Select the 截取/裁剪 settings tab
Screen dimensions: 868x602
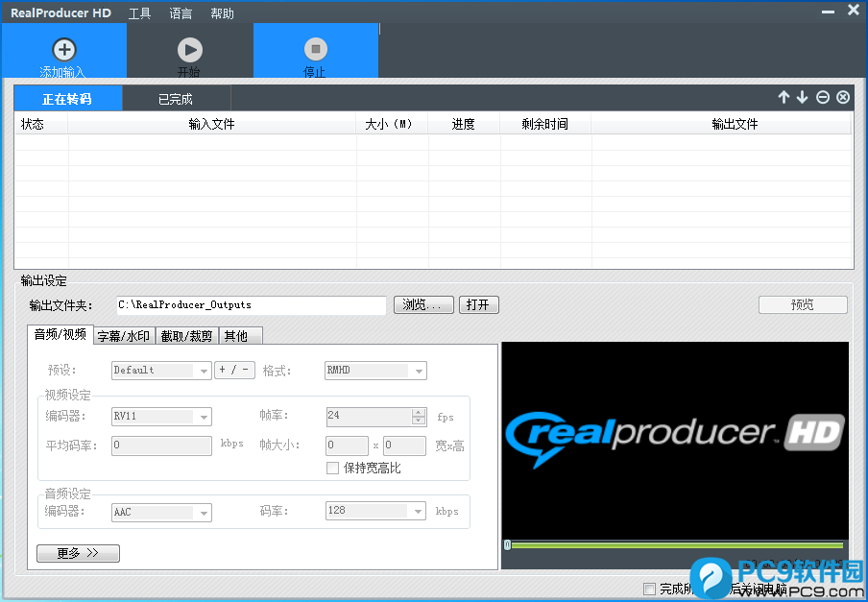pyautogui.click(x=187, y=336)
